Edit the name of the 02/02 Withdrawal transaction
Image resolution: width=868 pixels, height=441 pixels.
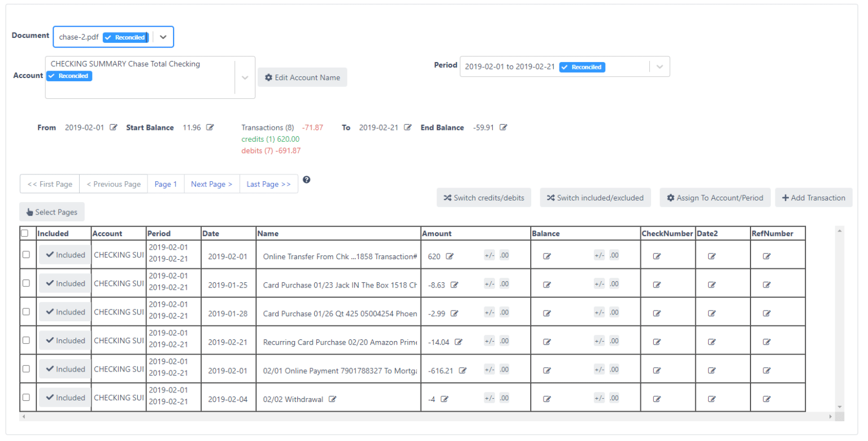point(334,399)
